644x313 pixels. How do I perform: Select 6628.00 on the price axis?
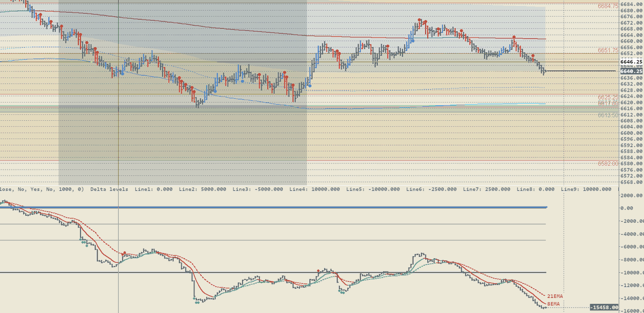tap(631, 90)
